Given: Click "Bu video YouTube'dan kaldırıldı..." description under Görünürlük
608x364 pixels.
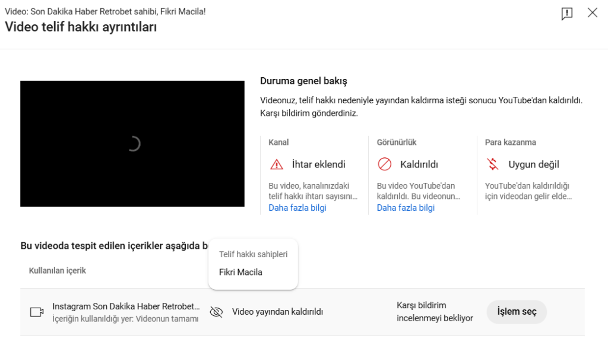Looking at the screenshot, I should [419, 191].
